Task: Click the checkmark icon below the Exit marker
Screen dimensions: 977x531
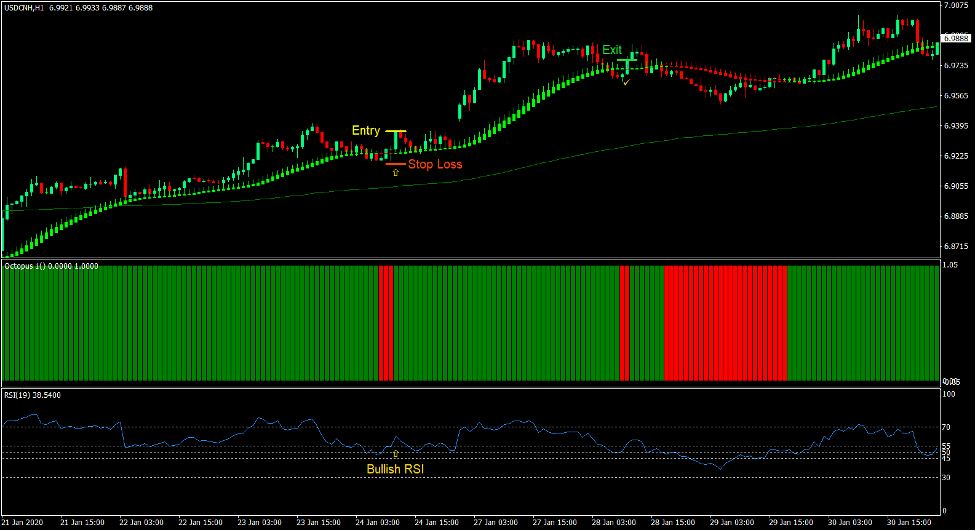Action: pos(626,80)
